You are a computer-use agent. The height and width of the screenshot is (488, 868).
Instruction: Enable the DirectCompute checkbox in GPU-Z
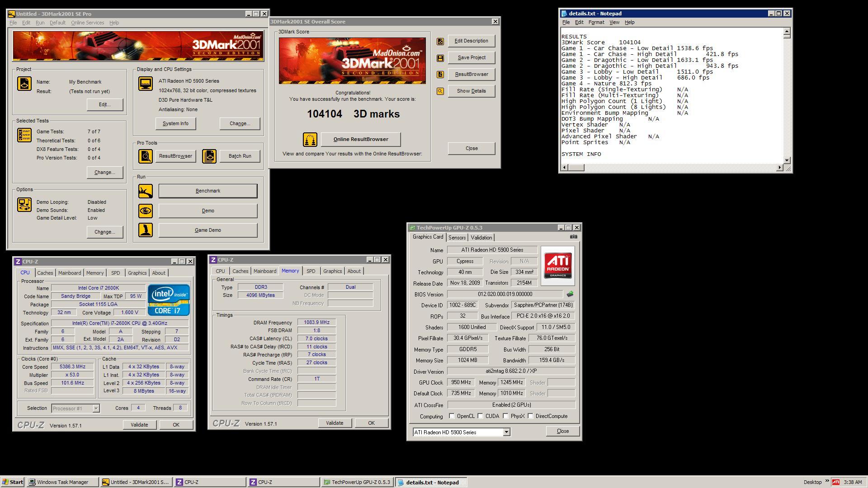(530, 416)
